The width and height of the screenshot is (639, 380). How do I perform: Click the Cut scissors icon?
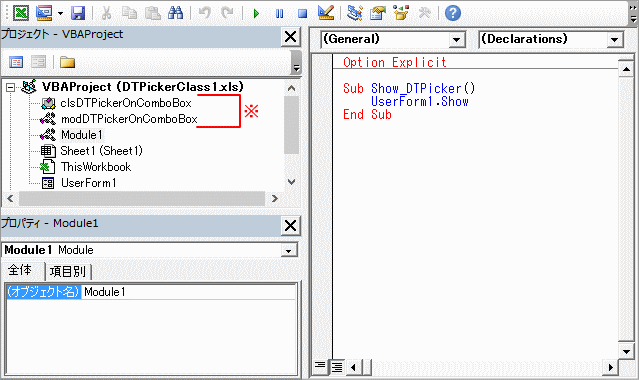click(106, 13)
